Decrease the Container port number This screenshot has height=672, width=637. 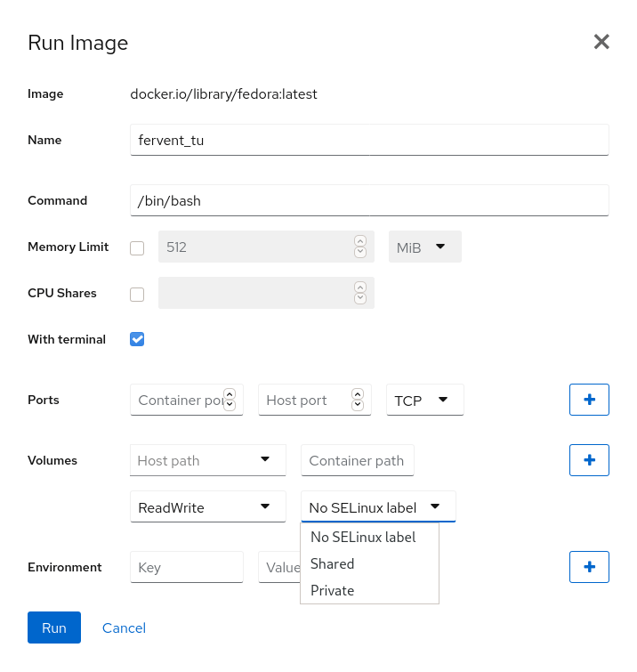click(230, 405)
